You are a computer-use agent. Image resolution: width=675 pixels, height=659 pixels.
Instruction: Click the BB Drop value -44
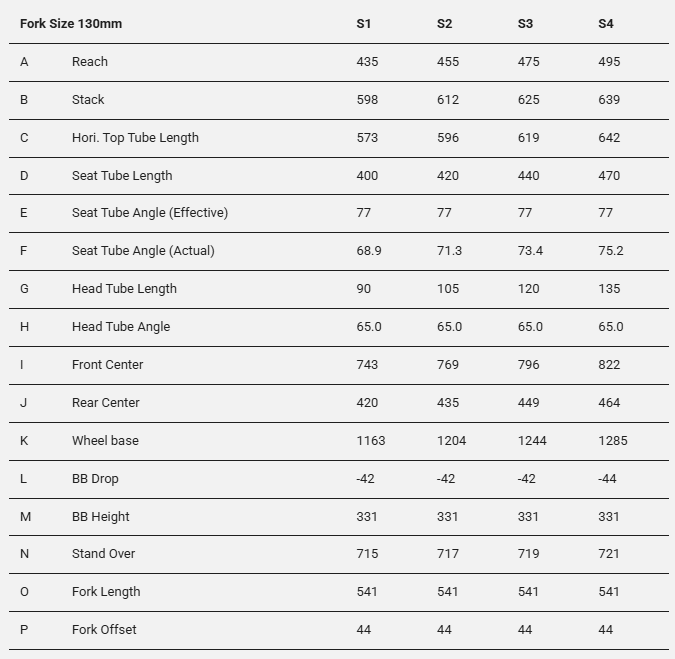click(x=607, y=479)
